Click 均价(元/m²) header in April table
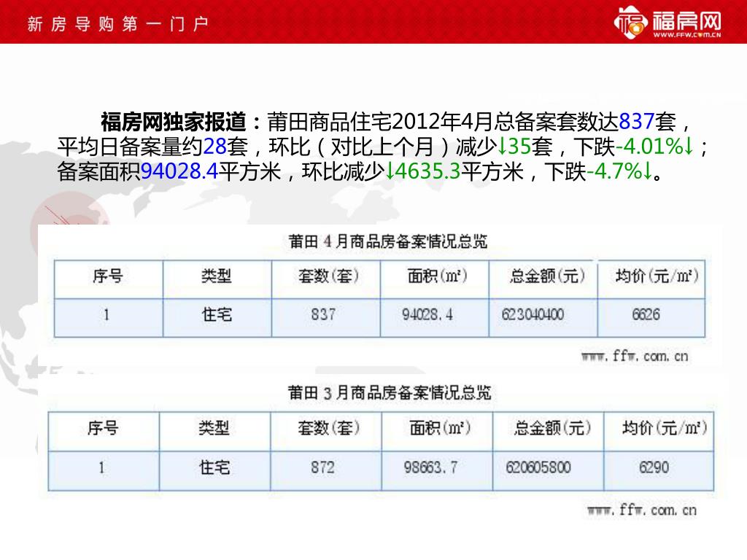The image size is (747, 560). (x=657, y=276)
